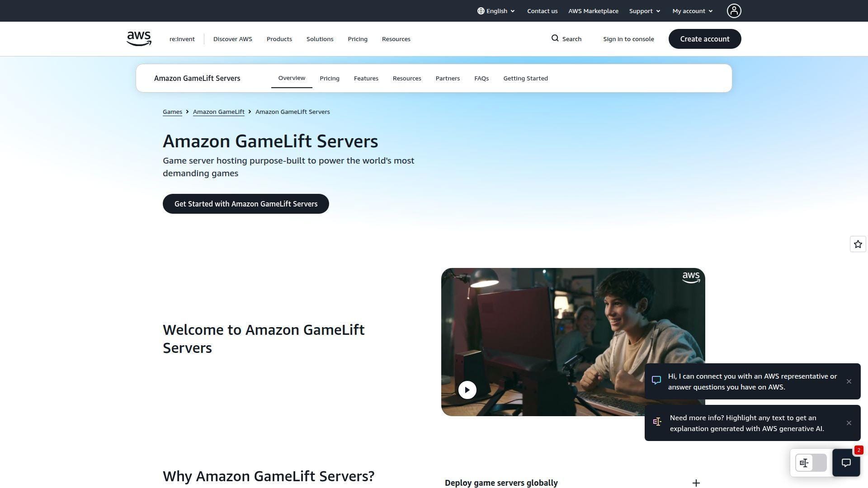Screen dimensions: 868x488
Task: Click the video thumbnail image
Action: 573,342
